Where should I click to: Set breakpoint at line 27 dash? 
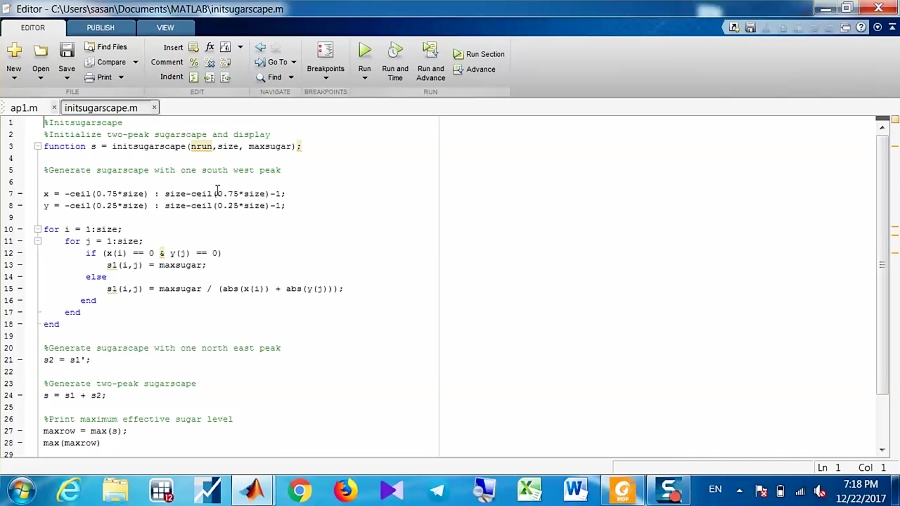(x=20, y=431)
